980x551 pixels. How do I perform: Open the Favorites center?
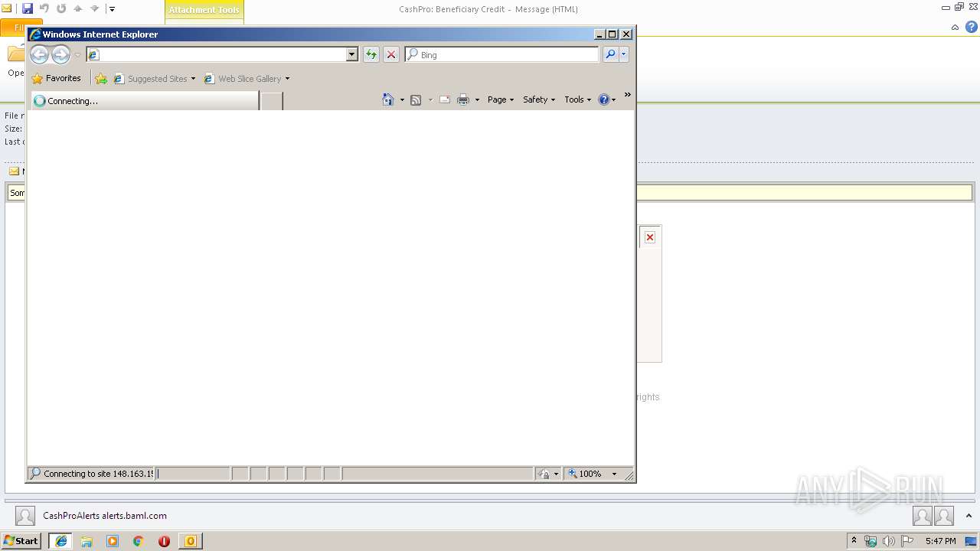pos(57,78)
